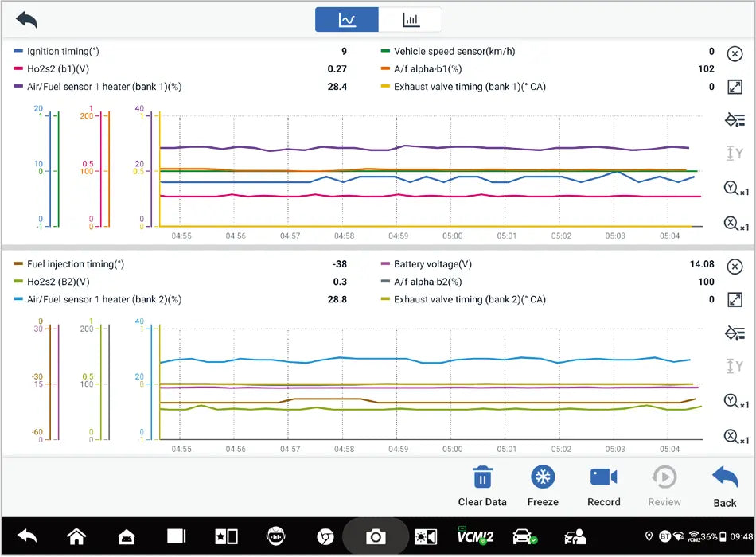Screen dimensions: 756x557
Task: Open Android home screen
Action: point(76,537)
